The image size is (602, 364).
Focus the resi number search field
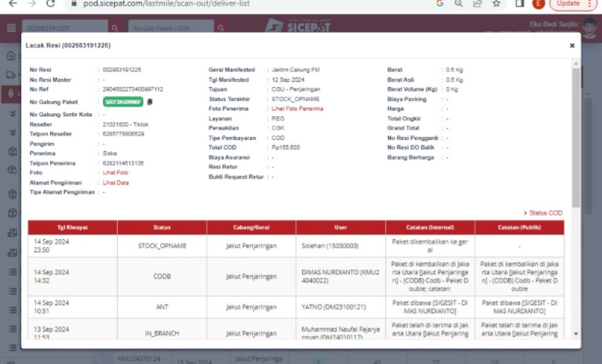pos(65,28)
